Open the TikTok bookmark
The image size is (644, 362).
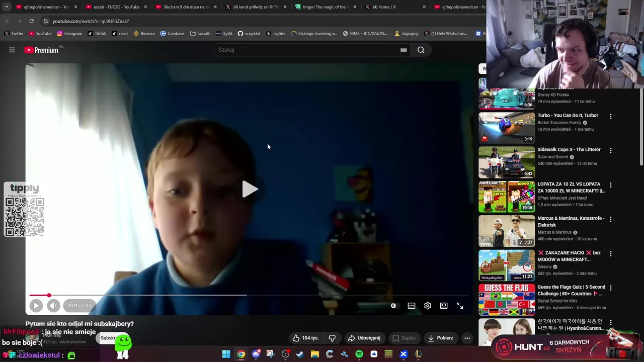pyautogui.click(x=97, y=34)
